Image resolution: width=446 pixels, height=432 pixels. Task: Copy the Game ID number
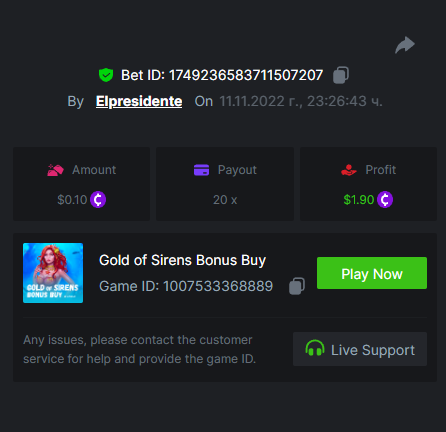point(297,286)
